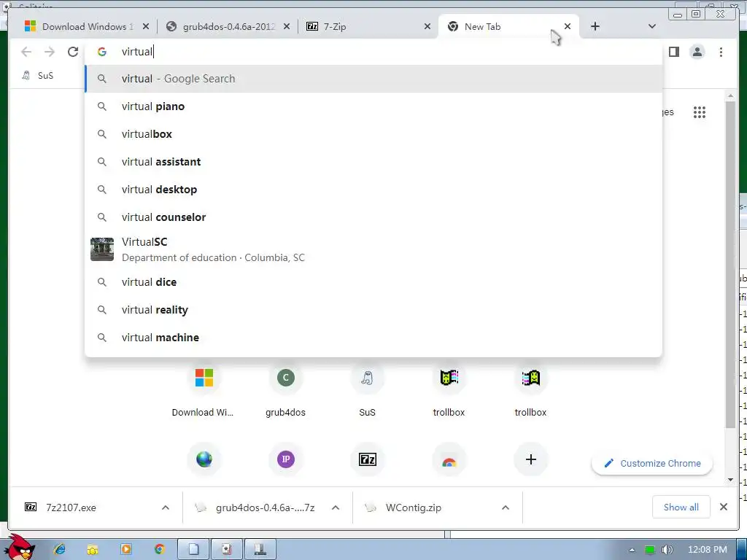Select suggestion virtual piano
Screen dimensions: 747x560
[x=373, y=106]
